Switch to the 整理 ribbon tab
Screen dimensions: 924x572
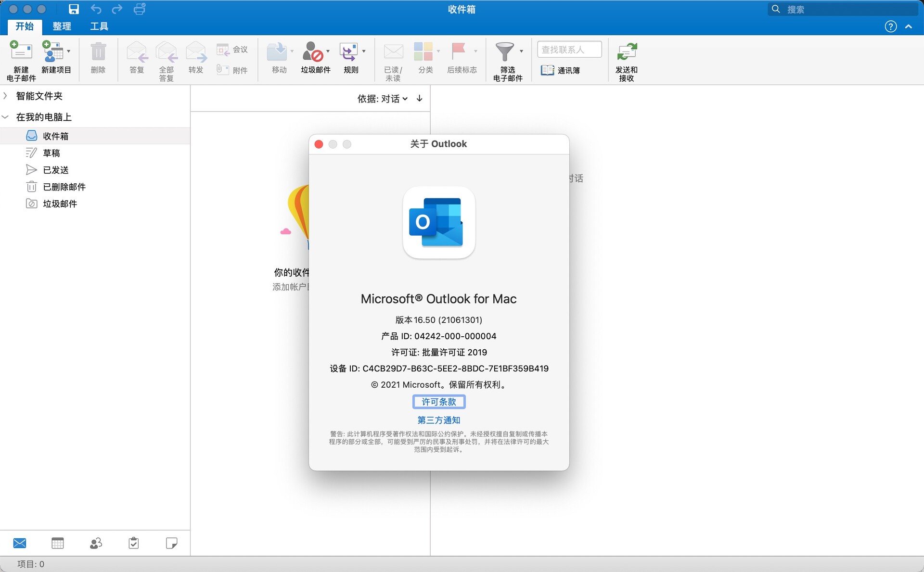point(62,26)
